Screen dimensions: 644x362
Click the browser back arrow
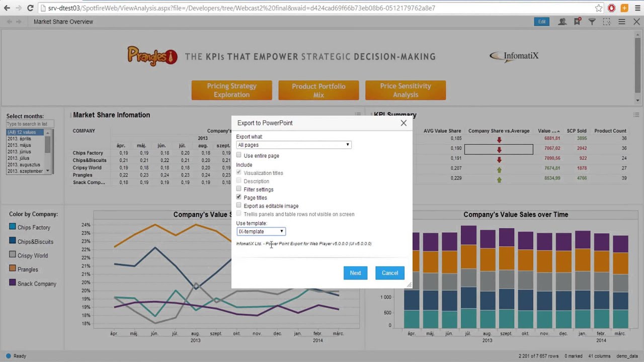tap(7, 8)
